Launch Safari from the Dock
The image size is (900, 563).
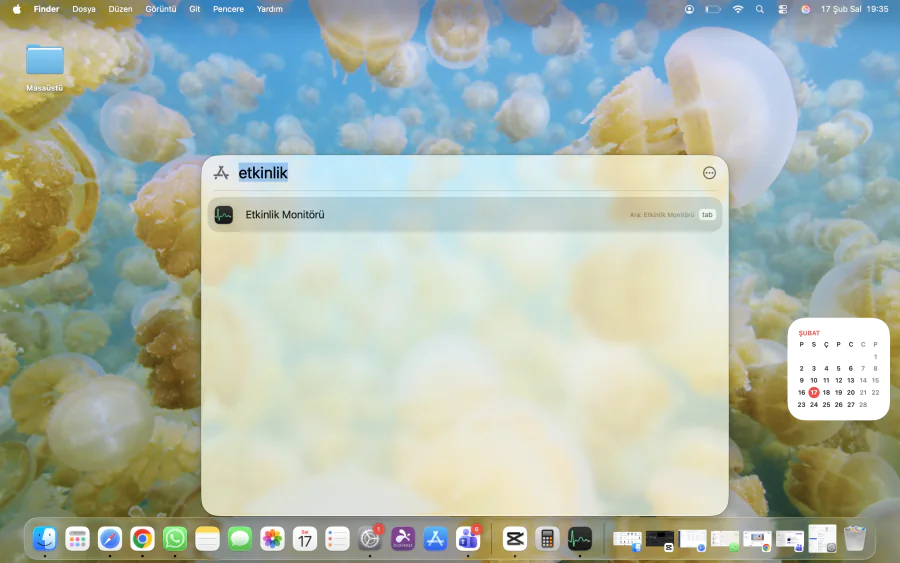[x=110, y=539]
